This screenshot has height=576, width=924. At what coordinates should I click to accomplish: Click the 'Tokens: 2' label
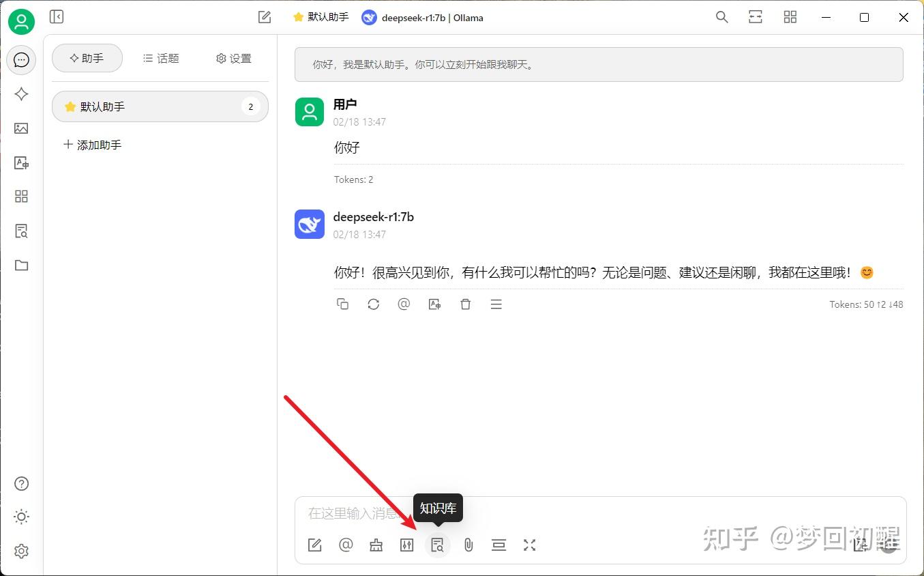354,180
